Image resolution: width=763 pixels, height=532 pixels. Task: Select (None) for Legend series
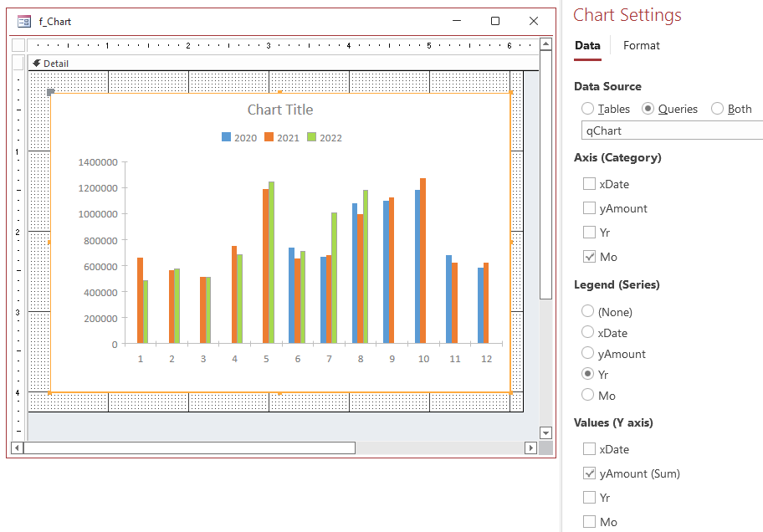pyautogui.click(x=588, y=312)
